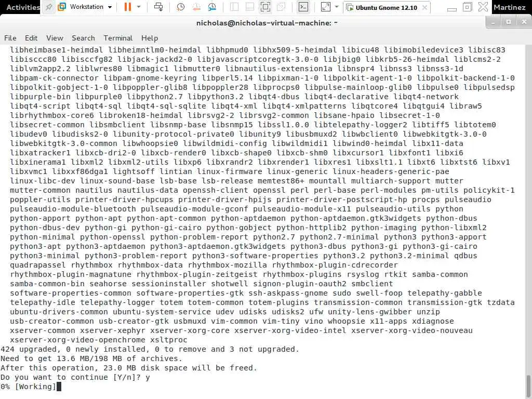This screenshot has width=532, height=399.
Task: Click '424 upgraded, 0 newly installed' line
Action: point(150,349)
